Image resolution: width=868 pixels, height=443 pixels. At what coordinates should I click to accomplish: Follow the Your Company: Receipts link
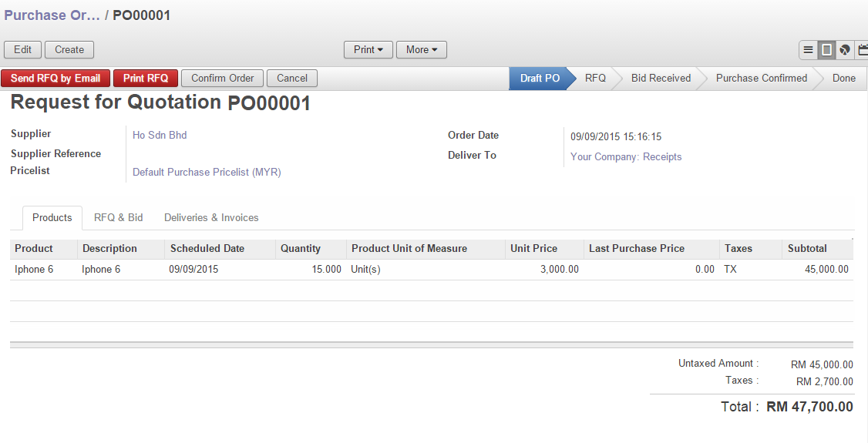626,157
